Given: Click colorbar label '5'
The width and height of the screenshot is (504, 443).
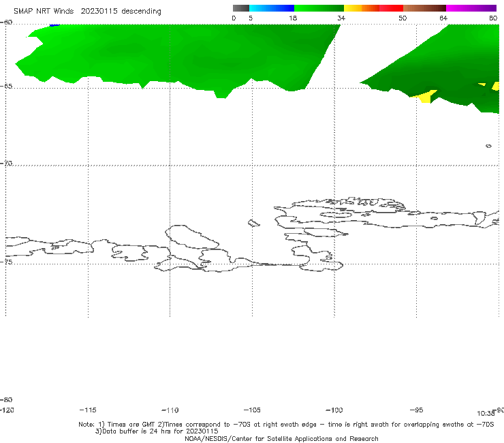Looking at the screenshot, I should 251,18.
